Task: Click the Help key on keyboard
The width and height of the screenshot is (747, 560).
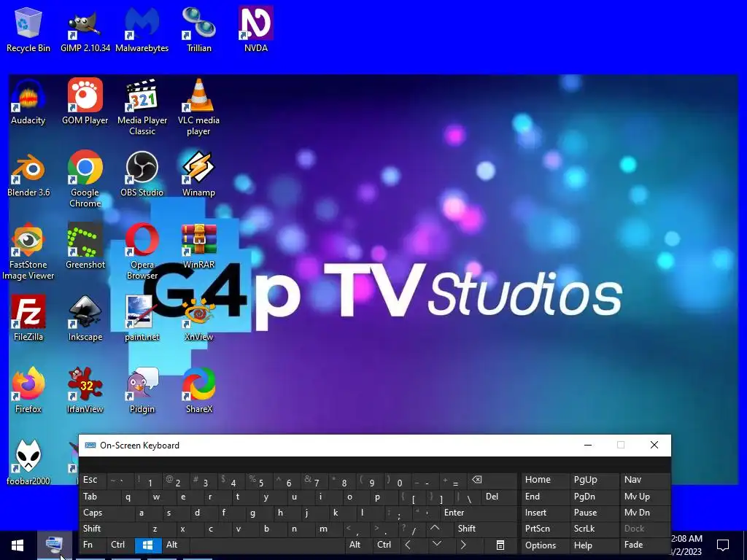Action: 593,545
